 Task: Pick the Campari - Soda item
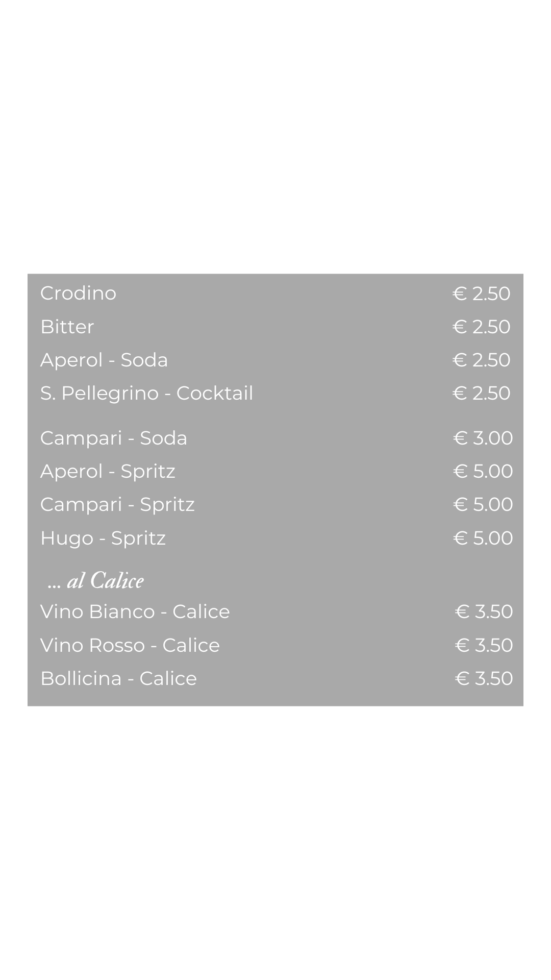point(114,438)
